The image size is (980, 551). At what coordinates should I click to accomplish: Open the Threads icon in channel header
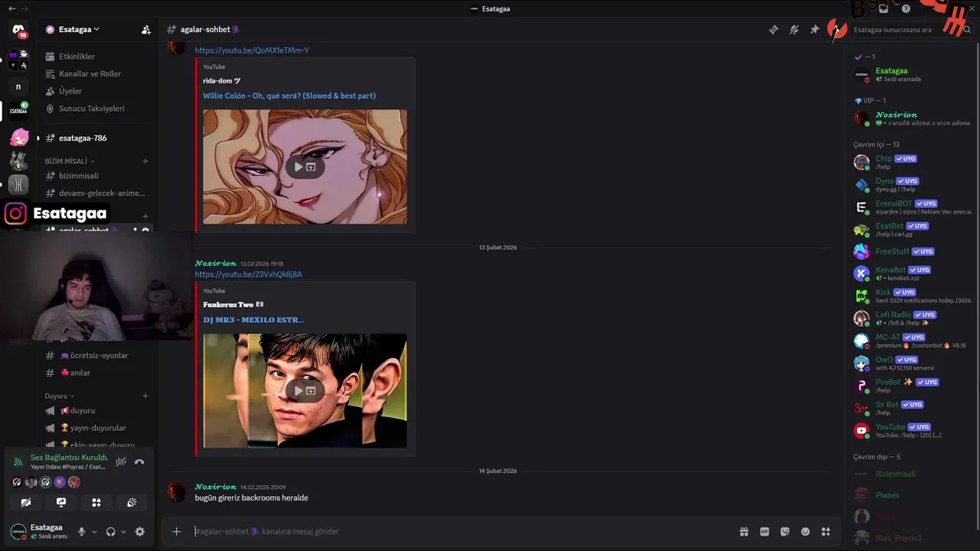(774, 30)
